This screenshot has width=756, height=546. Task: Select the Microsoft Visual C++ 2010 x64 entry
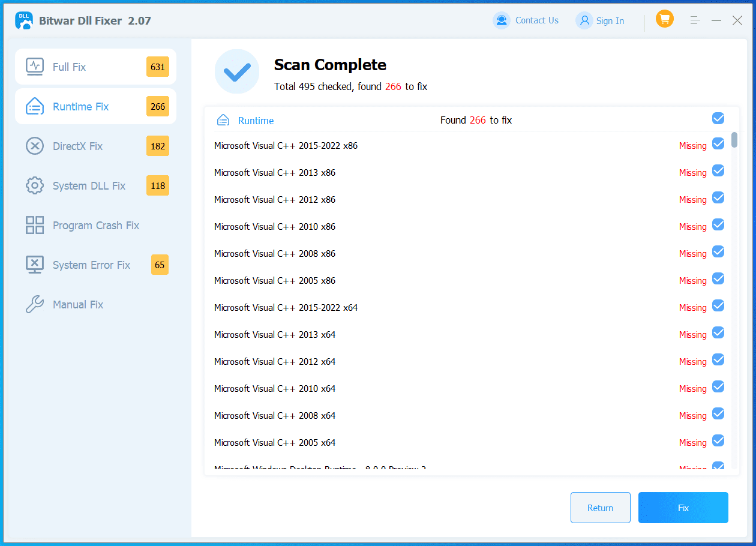click(275, 389)
